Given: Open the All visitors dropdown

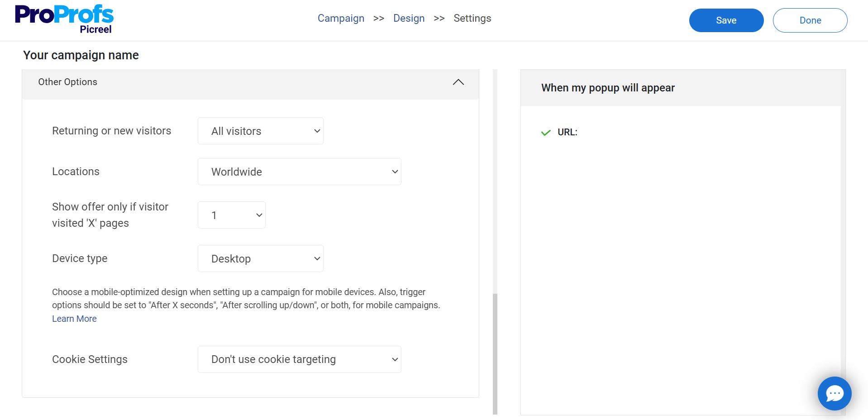Looking at the screenshot, I should coord(260,131).
